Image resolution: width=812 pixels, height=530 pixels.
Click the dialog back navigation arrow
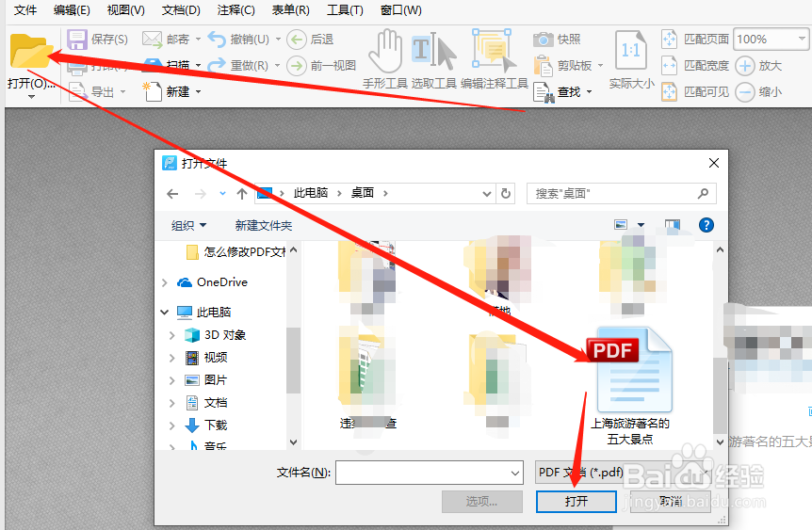point(172,194)
